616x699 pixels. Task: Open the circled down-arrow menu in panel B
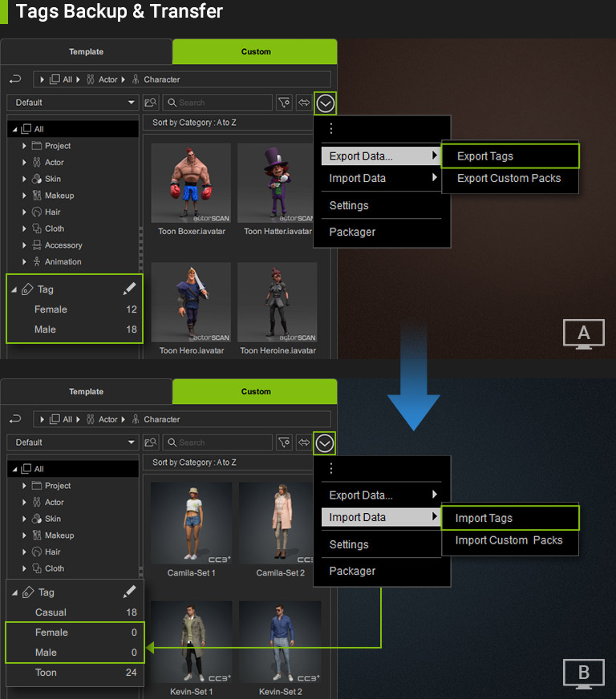325,442
